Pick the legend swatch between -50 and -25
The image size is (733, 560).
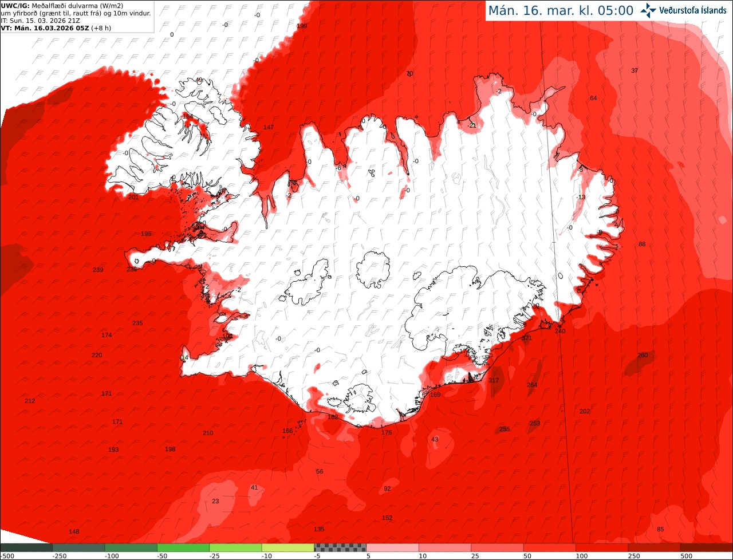pyautogui.click(x=183, y=547)
